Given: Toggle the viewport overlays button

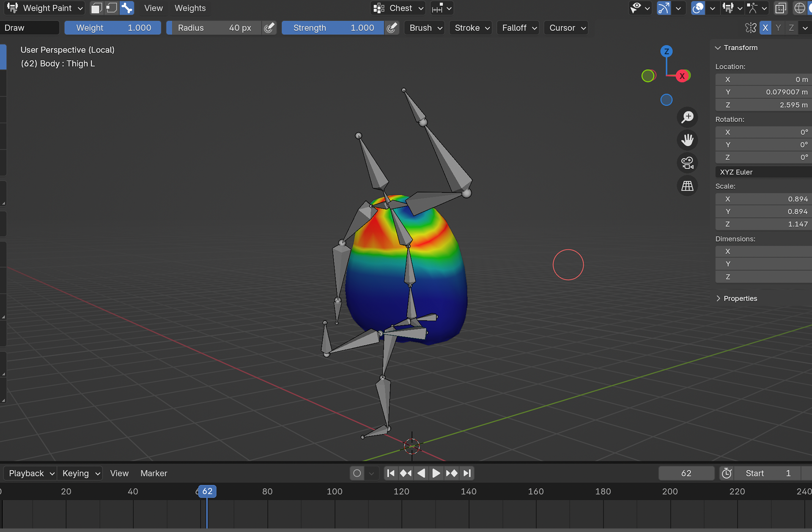Looking at the screenshot, I should 698,8.
